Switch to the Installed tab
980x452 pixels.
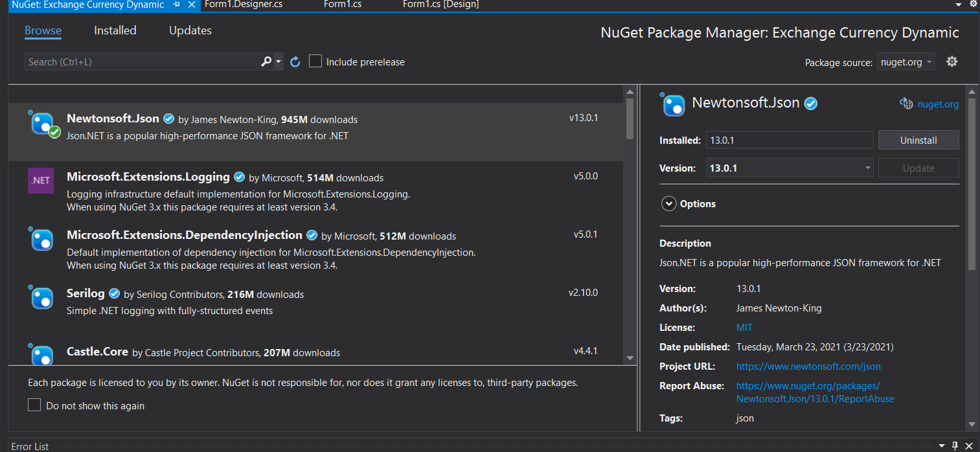[115, 30]
